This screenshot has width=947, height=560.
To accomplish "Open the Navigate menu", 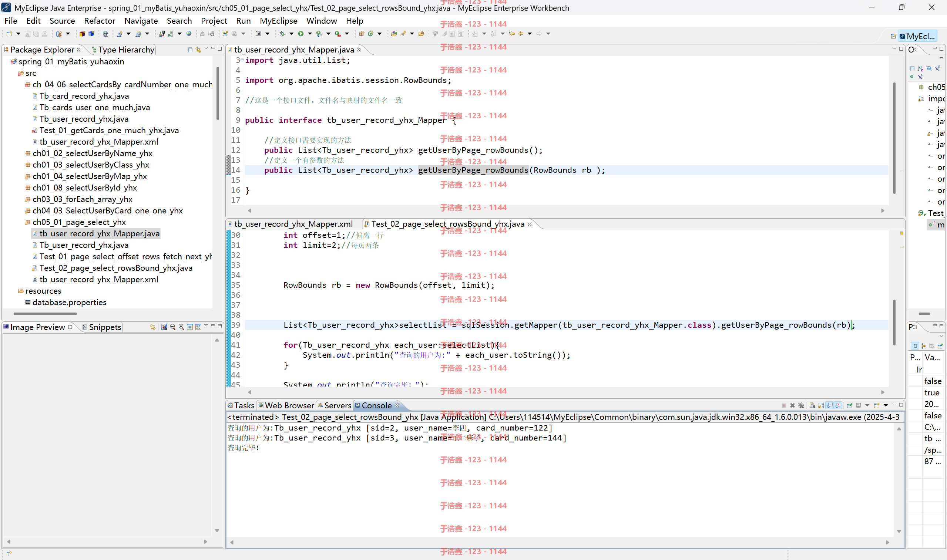I will coord(141,21).
